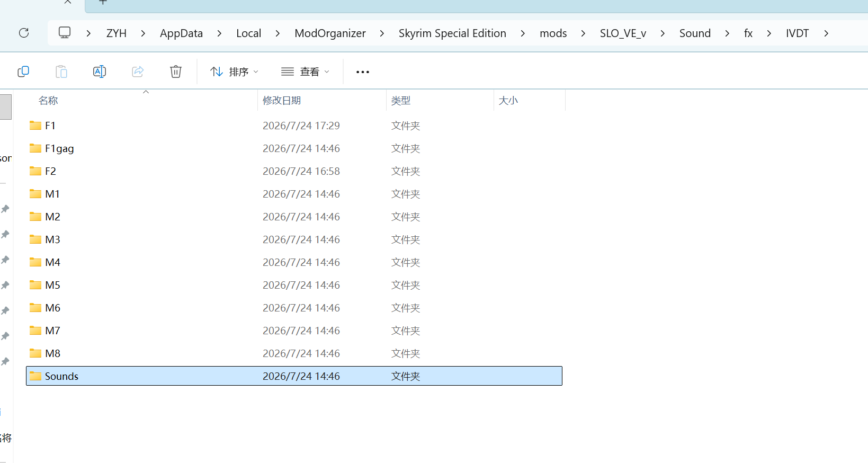Click F1 modified date 2026/7/24 17:29
Screen dimensions: 868x463
(301, 126)
